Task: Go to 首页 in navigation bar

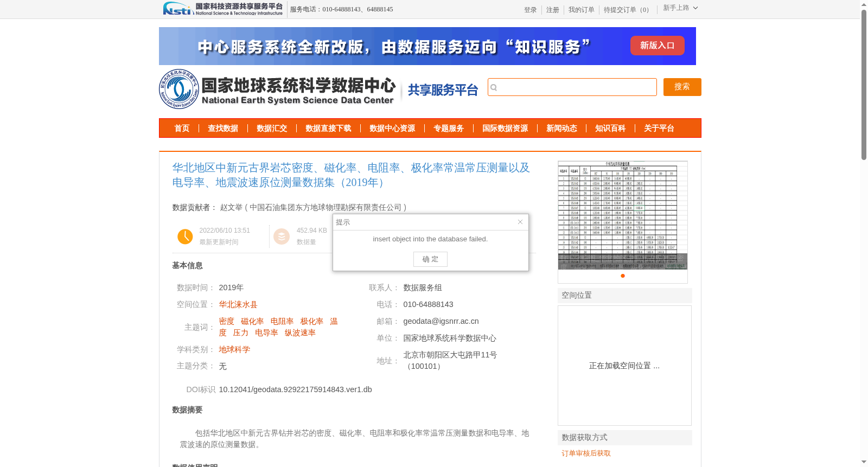Action: click(182, 129)
